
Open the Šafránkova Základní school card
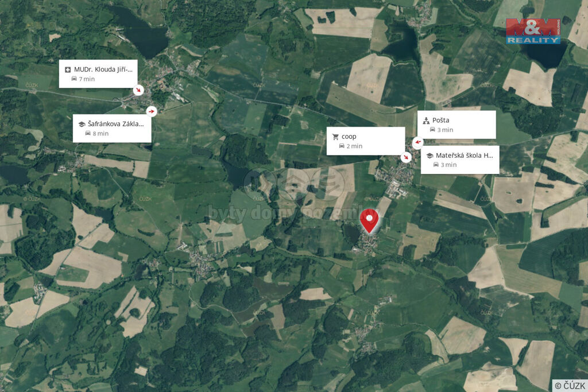pos(112,128)
